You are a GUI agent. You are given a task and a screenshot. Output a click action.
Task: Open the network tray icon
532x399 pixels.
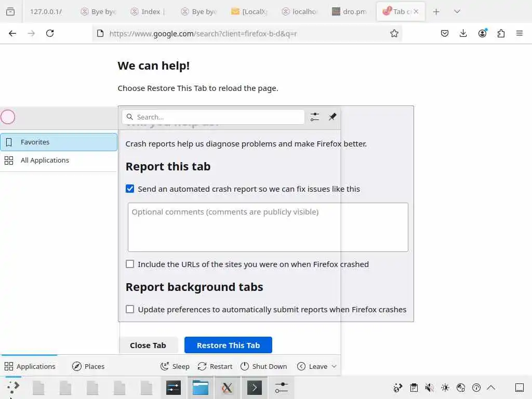point(461,388)
